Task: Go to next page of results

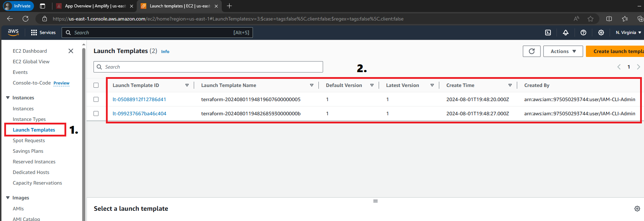Action: click(638, 67)
